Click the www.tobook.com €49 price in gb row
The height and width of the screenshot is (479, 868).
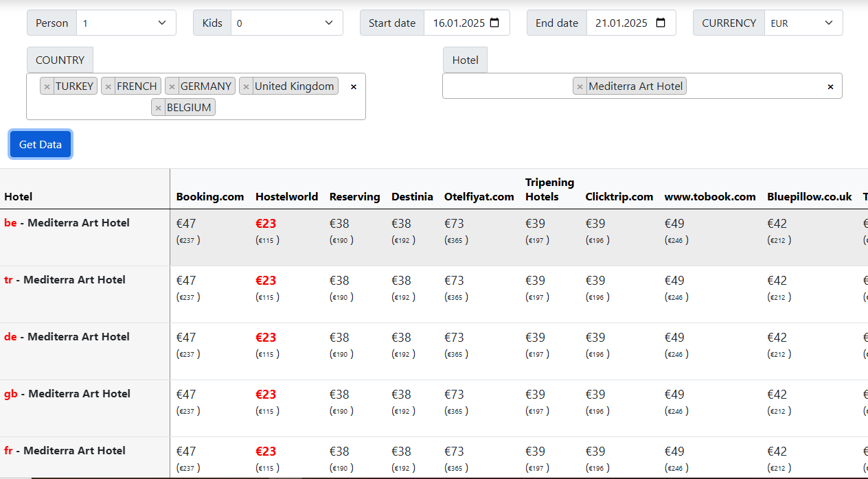[674, 395]
